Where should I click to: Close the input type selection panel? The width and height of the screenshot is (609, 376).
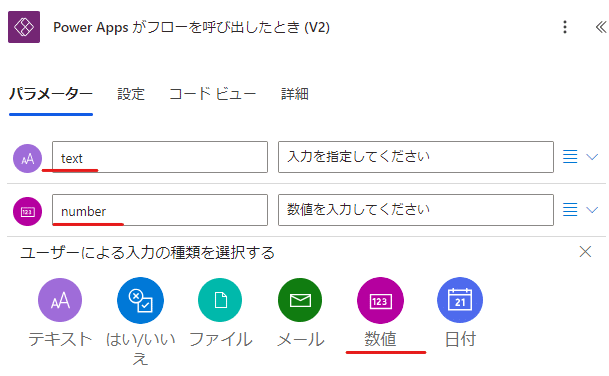[585, 252]
